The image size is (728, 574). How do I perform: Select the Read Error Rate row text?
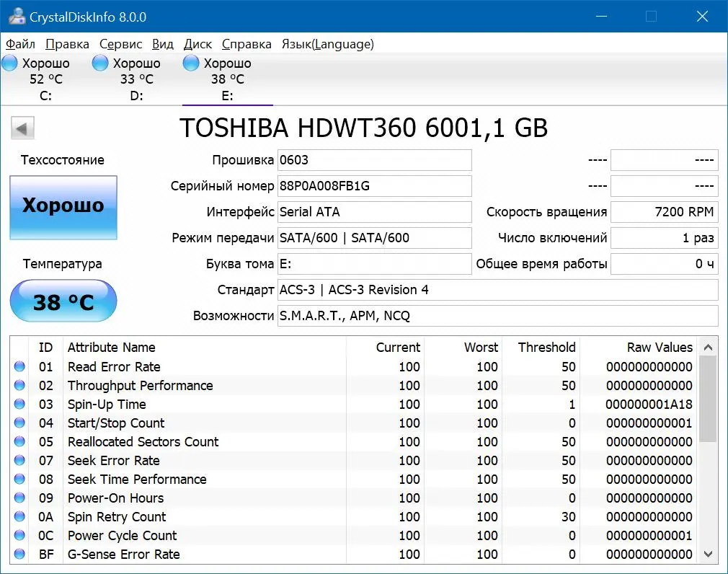coord(114,367)
